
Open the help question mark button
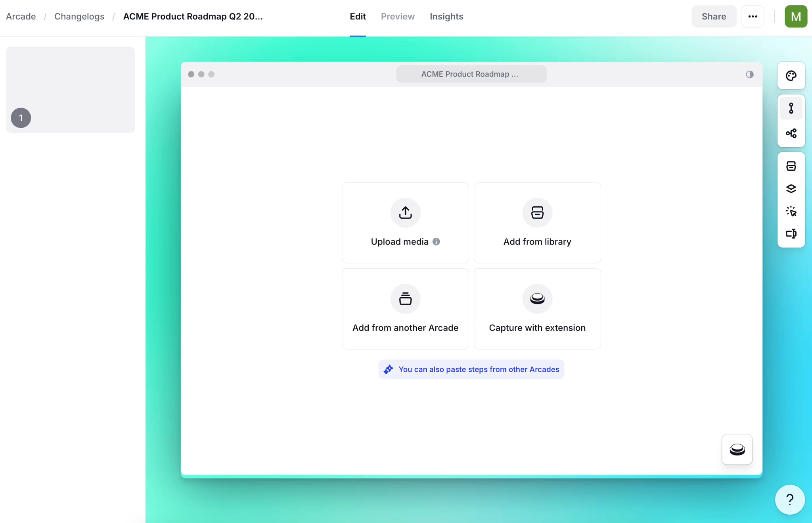click(790, 500)
